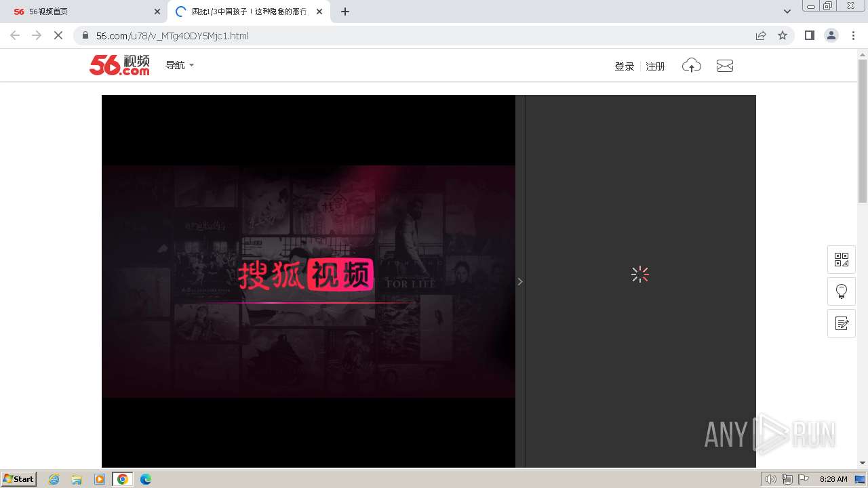Show desktop via tray button

click(x=861, y=479)
